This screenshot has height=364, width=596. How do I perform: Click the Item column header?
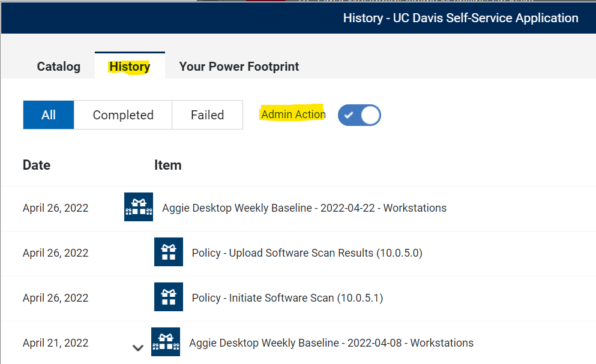167,165
